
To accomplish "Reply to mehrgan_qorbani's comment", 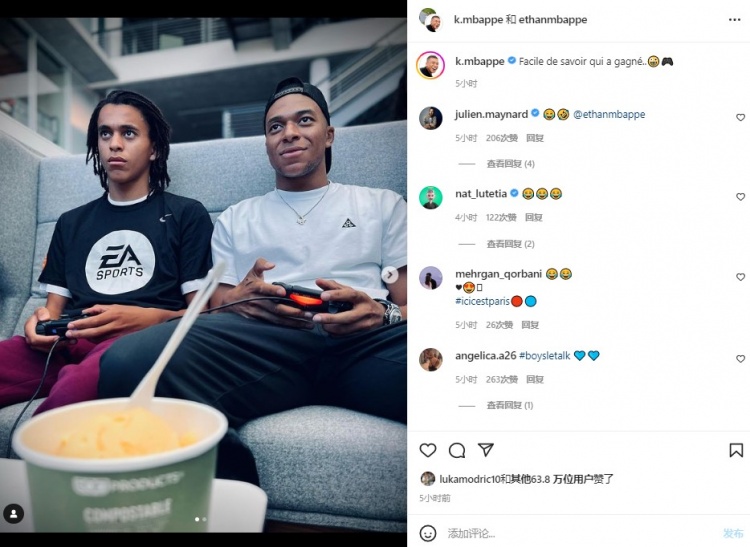I will click(530, 325).
